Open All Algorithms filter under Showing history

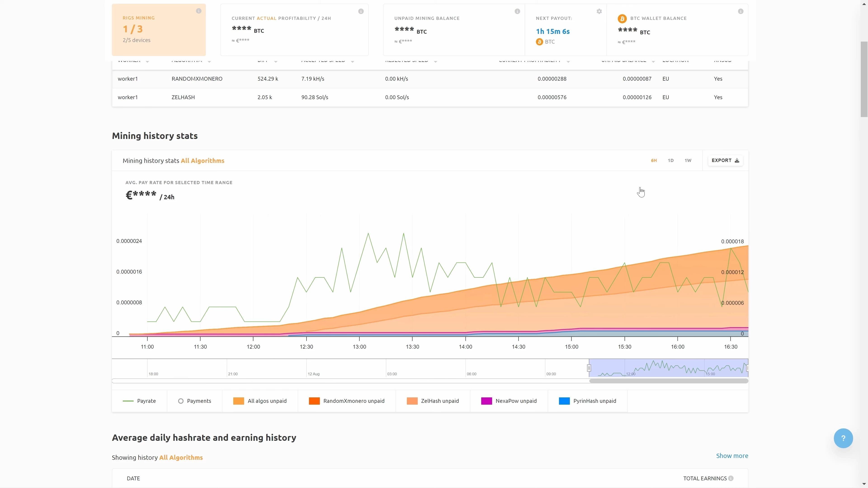click(x=181, y=457)
